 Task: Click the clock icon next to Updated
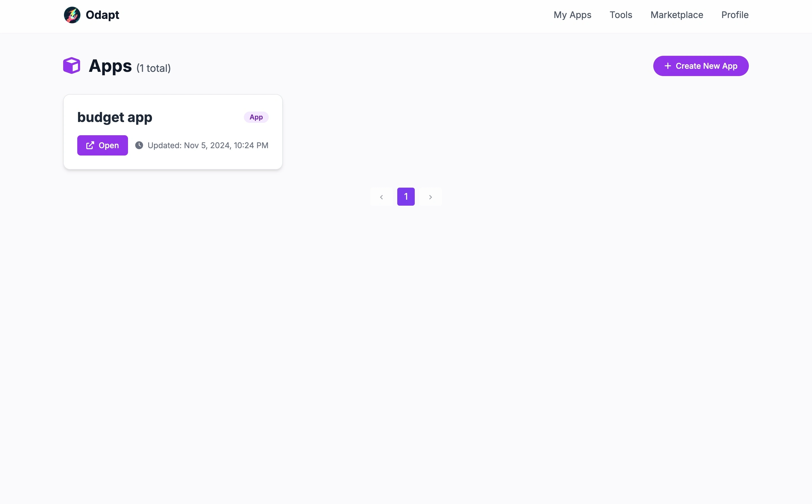[x=139, y=145]
